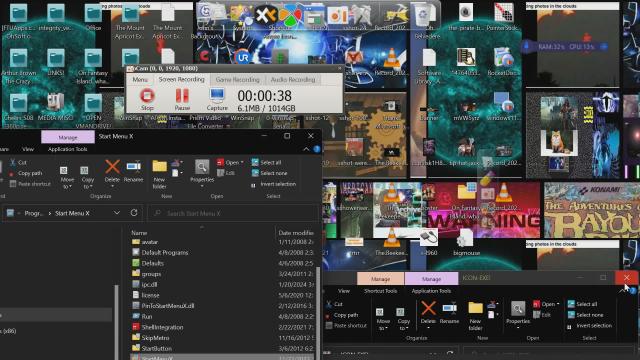Click Edit in Start Menu X window ribbon

pyautogui.click(x=226, y=173)
